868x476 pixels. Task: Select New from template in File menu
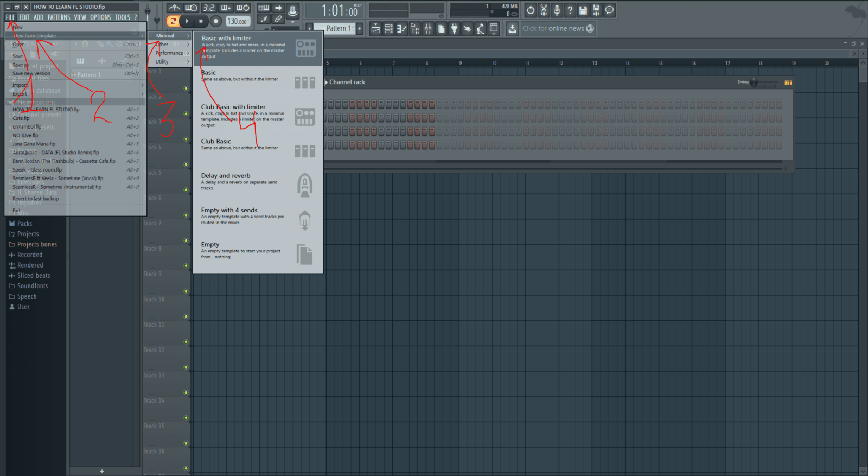[76, 36]
